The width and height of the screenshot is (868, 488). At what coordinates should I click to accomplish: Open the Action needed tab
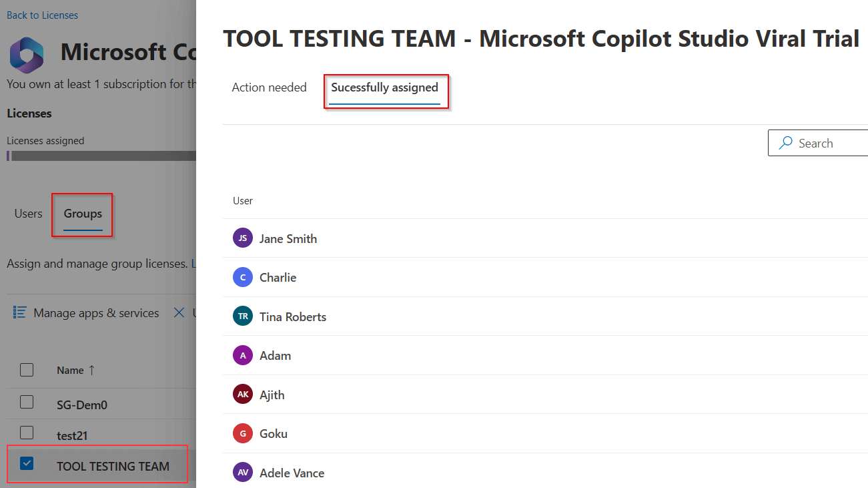click(x=269, y=87)
